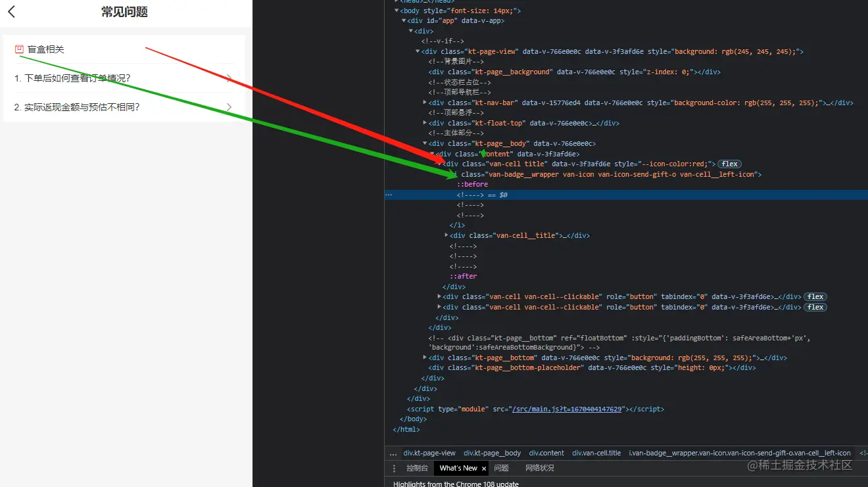Open the /src/main.js script link
Viewport: 868px width, 487px height.
566,409
